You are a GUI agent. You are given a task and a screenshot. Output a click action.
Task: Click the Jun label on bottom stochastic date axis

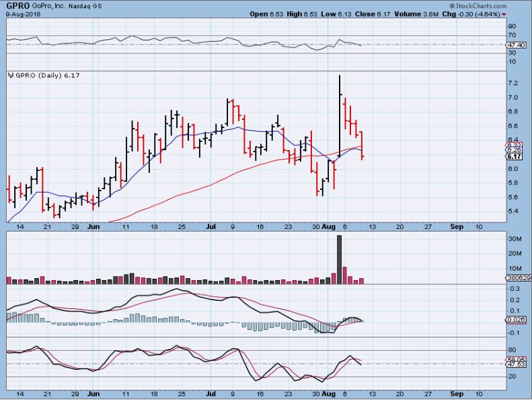(x=93, y=393)
